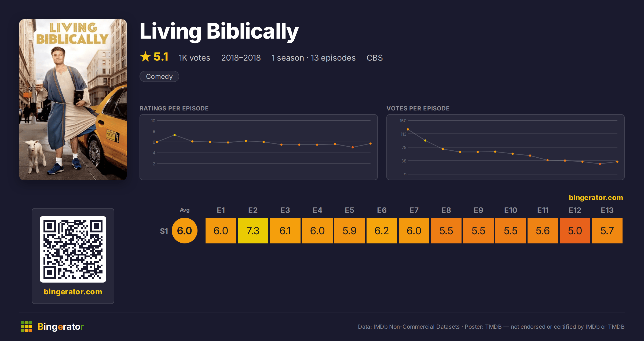This screenshot has width=644, height=341.
Task: Select episode E12 rating tile 5.0
Action: 575,231
